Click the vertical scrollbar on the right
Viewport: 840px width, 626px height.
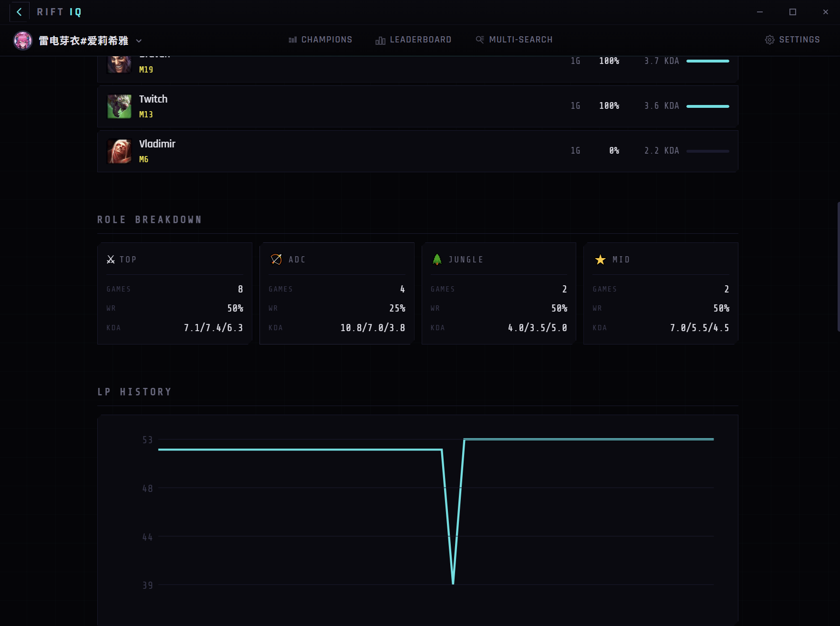[838, 267]
